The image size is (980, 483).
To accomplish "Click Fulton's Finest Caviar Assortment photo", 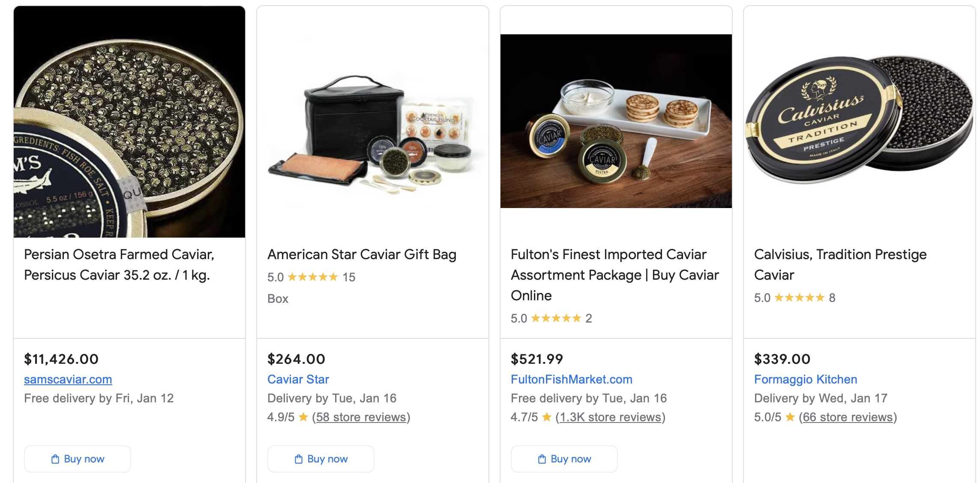I will tap(616, 121).
